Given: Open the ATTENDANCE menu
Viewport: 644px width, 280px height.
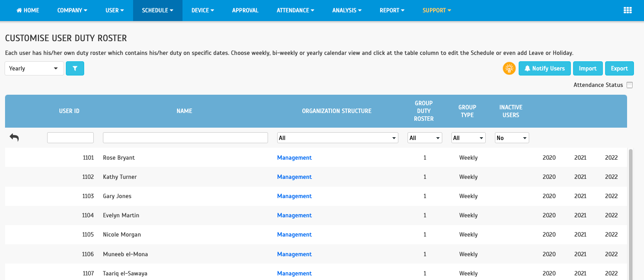Looking at the screenshot, I should pos(295,10).
